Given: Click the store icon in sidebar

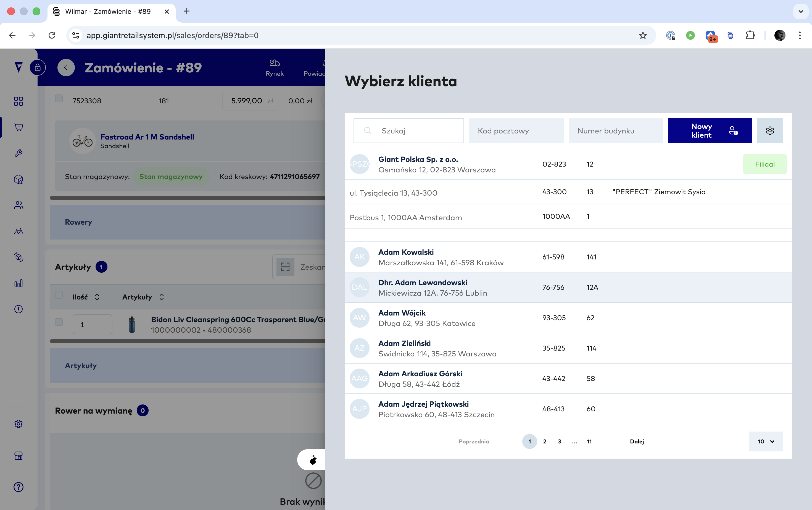Looking at the screenshot, I should click(x=19, y=456).
